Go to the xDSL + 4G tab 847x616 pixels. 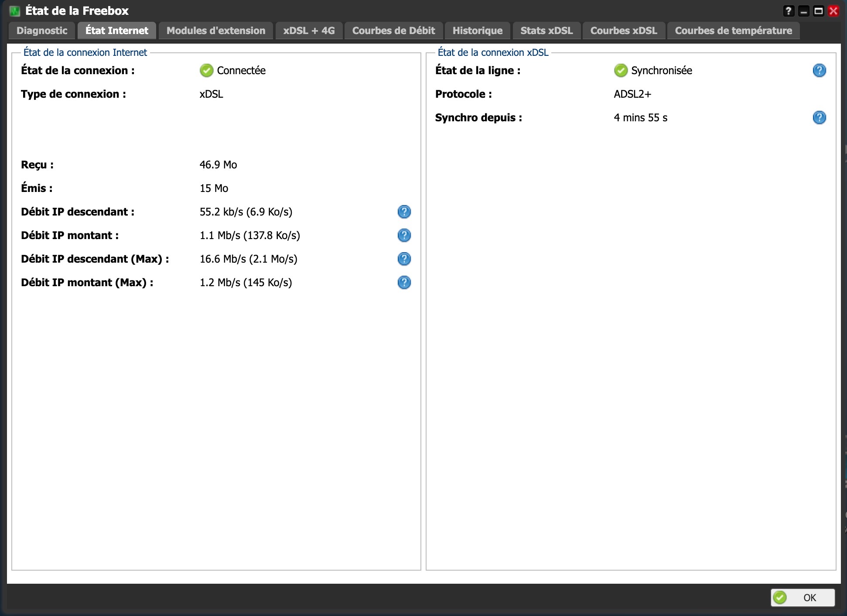309,31
